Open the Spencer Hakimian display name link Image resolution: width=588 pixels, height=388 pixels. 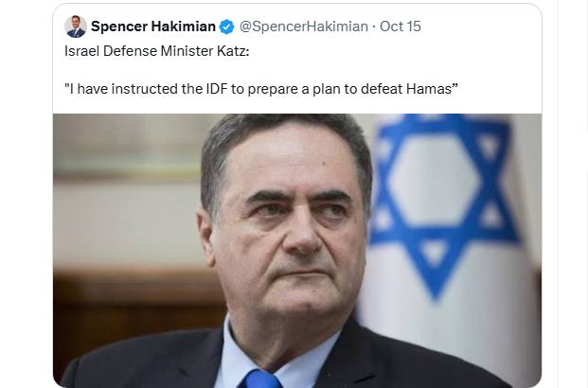[153, 26]
